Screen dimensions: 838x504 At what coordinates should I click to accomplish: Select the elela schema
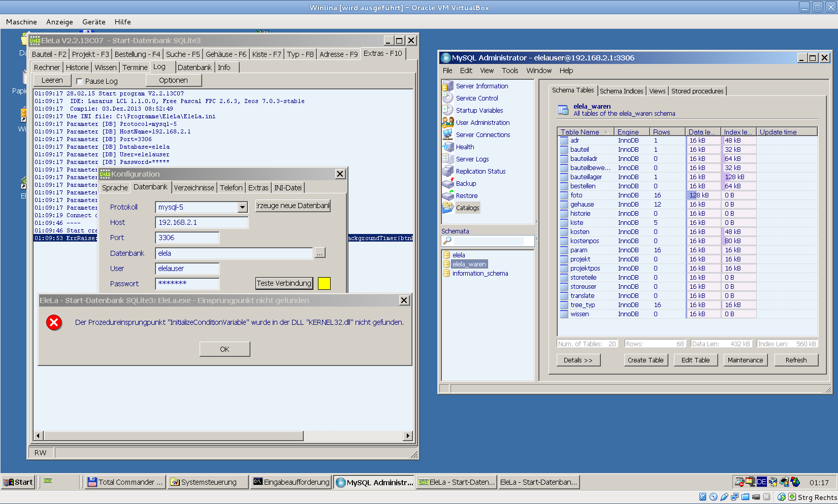pyautogui.click(x=459, y=255)
